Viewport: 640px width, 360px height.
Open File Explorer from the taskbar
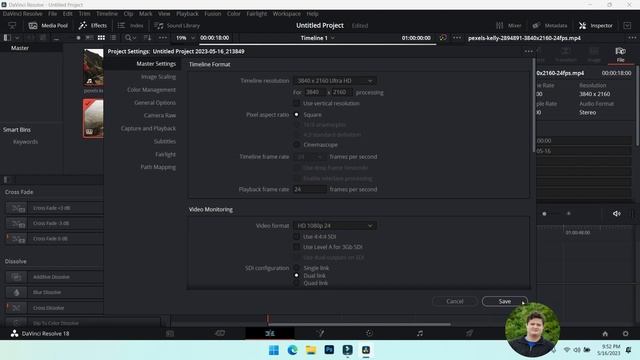click(311, 350)
